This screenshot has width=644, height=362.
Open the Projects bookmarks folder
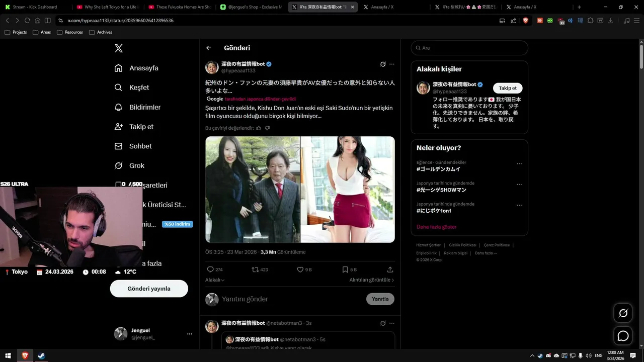pyautogui.click(x=16, y=32)
